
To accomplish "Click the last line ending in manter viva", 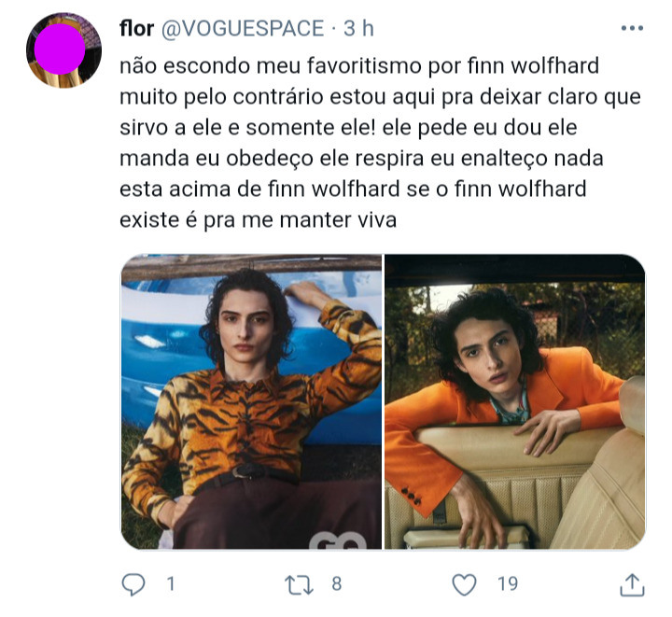I will point(258,220).
